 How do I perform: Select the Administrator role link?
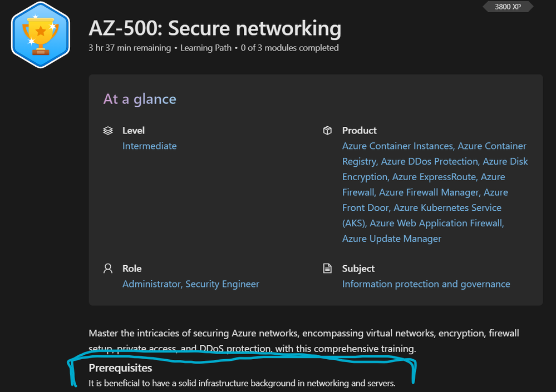(151, 284)
